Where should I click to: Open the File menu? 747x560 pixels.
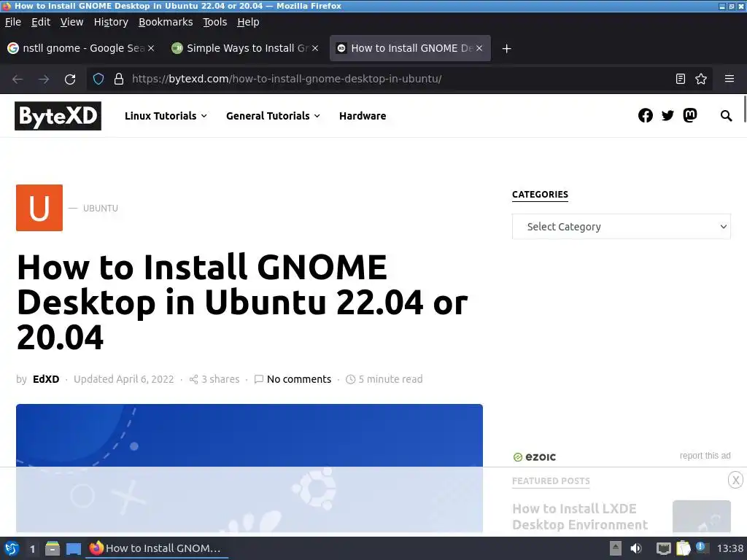coord(13,22)
